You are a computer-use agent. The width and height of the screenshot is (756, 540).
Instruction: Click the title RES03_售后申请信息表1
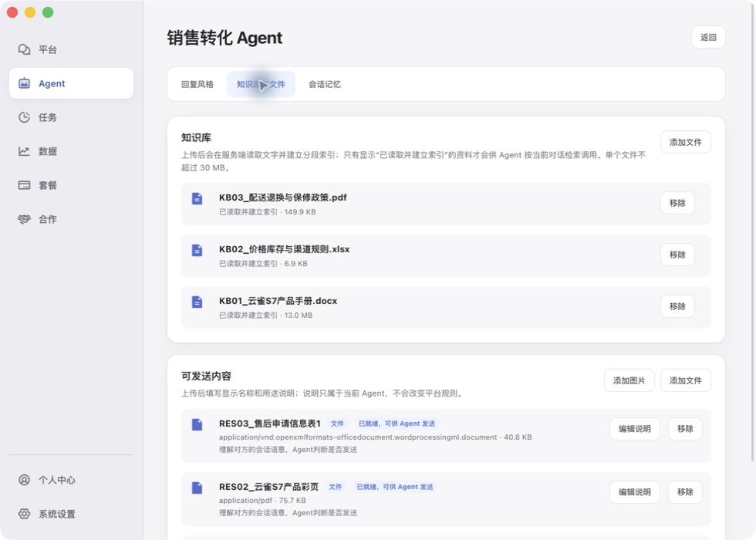pos(270,424)
